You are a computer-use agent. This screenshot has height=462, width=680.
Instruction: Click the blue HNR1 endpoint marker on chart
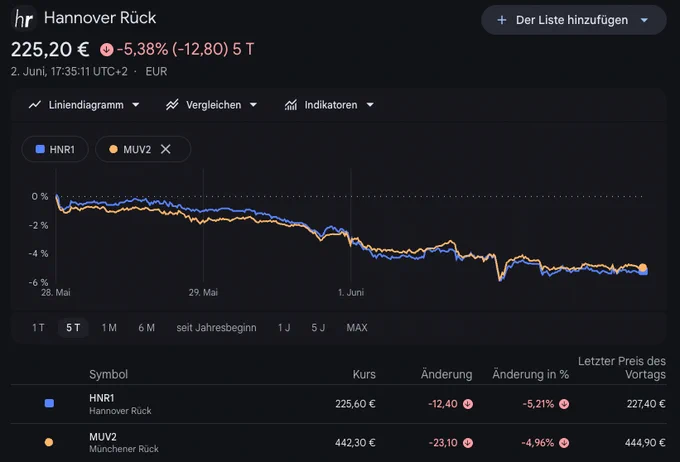(x=644, y=272)
